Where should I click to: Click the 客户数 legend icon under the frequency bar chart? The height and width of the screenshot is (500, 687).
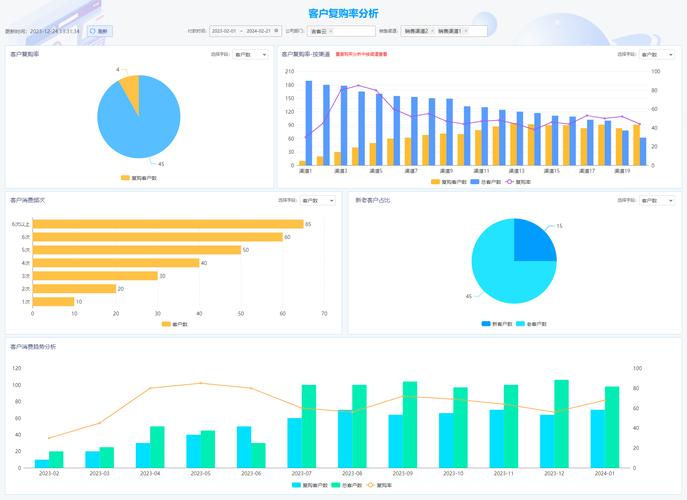pos(166,324)
